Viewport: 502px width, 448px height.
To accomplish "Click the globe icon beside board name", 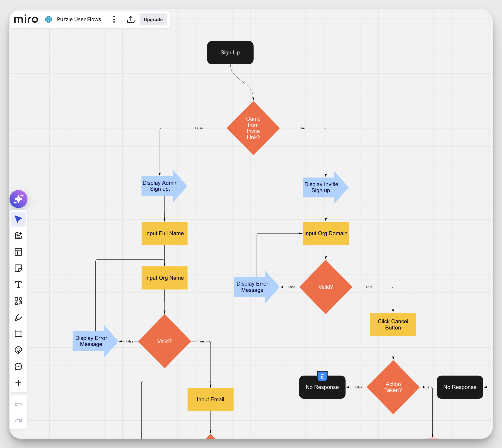I will [49, 20].
